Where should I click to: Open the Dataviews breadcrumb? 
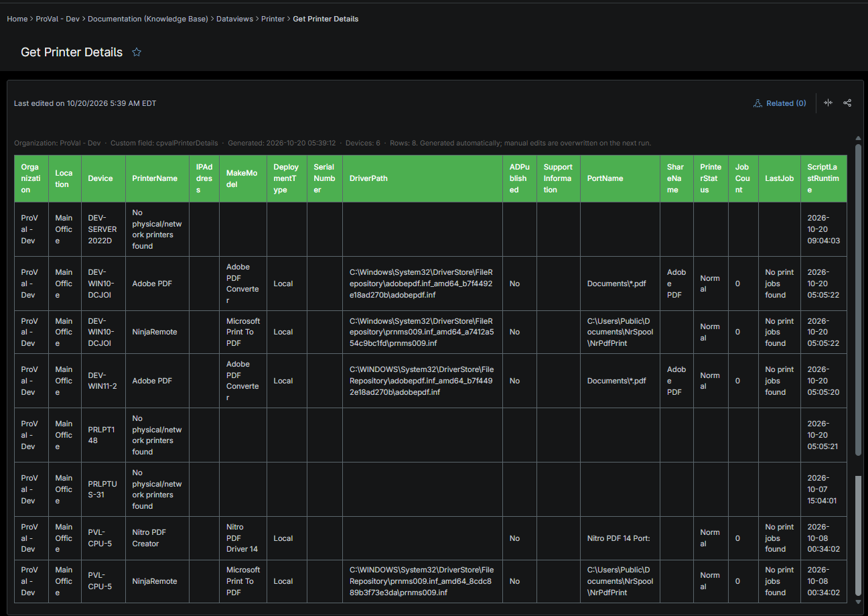235,19
